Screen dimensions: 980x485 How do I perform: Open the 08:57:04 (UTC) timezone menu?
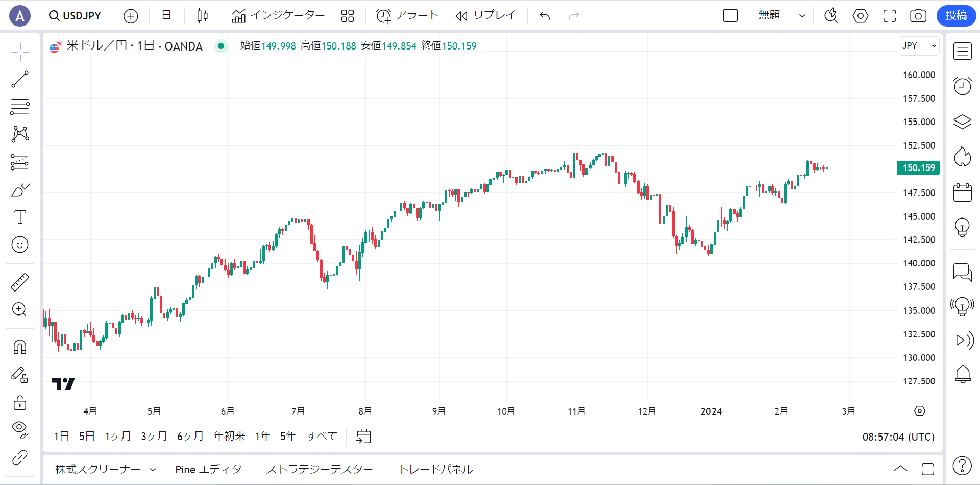tap(898, 437)
